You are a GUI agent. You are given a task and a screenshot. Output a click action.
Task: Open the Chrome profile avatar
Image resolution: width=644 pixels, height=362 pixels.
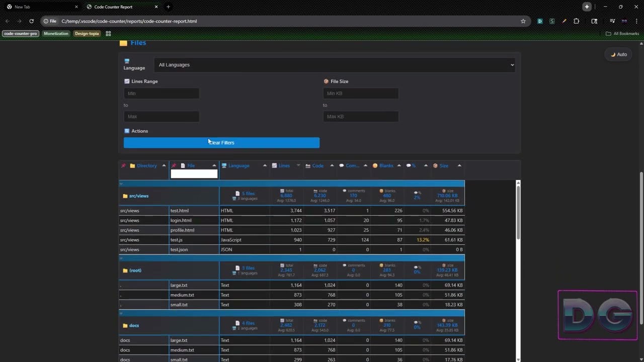pyautogui.click(x=624, y=21)
